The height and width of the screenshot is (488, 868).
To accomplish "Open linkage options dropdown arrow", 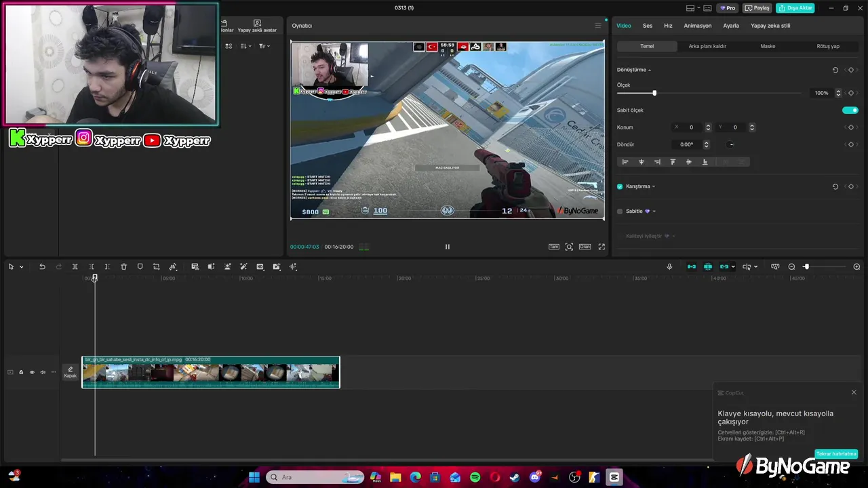I will click(x=733, y=267).
